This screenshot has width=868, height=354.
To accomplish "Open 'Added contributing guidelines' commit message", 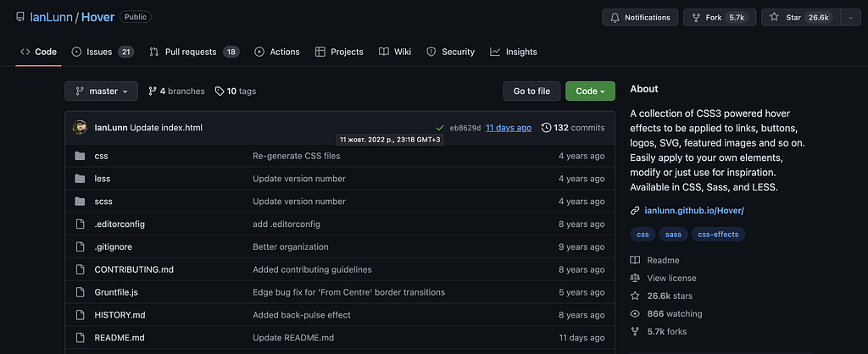I will tap(312, 269).
